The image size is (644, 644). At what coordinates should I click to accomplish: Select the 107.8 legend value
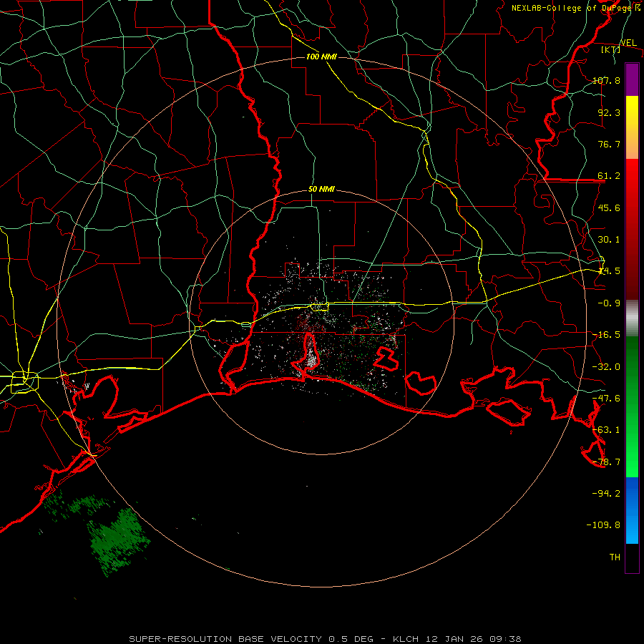click(606, 80)
